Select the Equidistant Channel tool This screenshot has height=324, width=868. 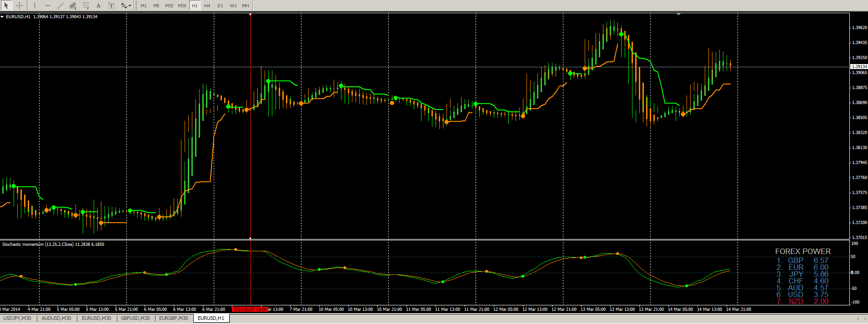tap(73, 5)
